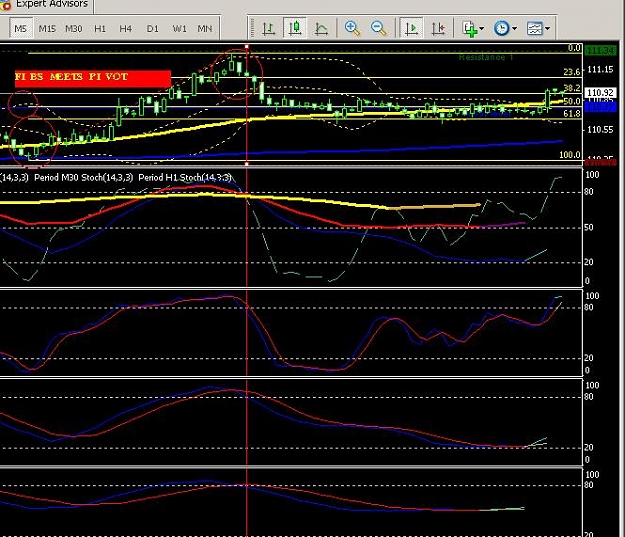Select the line chart icon

point(321,28)
